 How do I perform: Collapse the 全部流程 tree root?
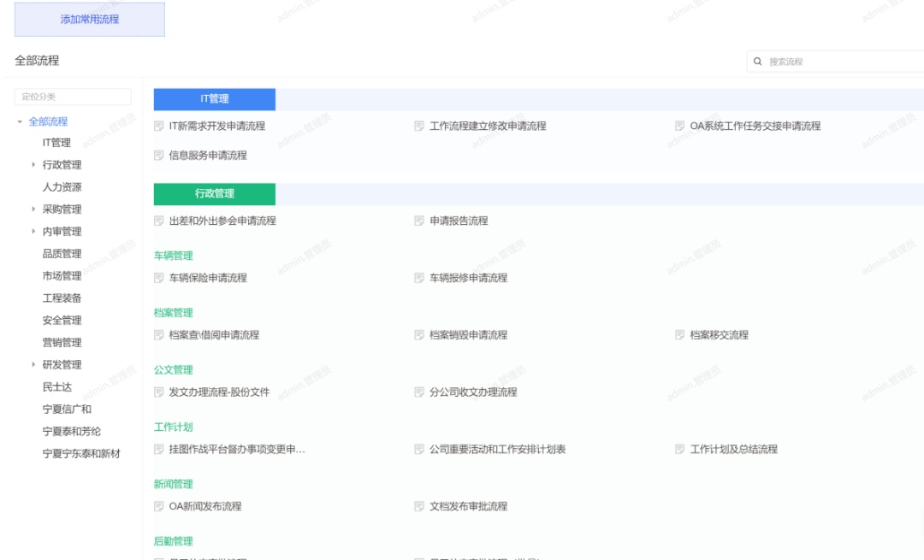[x=21, y=122]
